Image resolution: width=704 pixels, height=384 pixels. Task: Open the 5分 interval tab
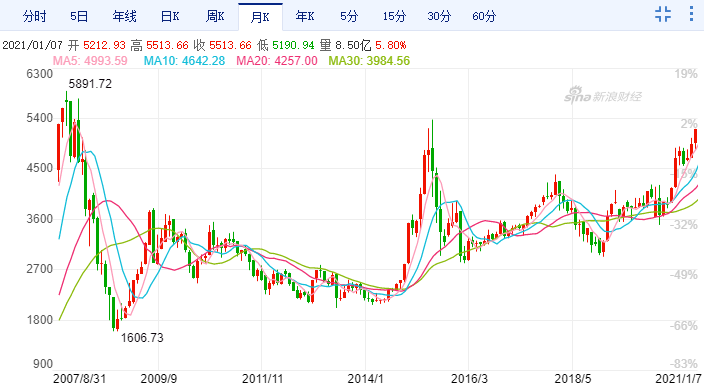[349, 17]
